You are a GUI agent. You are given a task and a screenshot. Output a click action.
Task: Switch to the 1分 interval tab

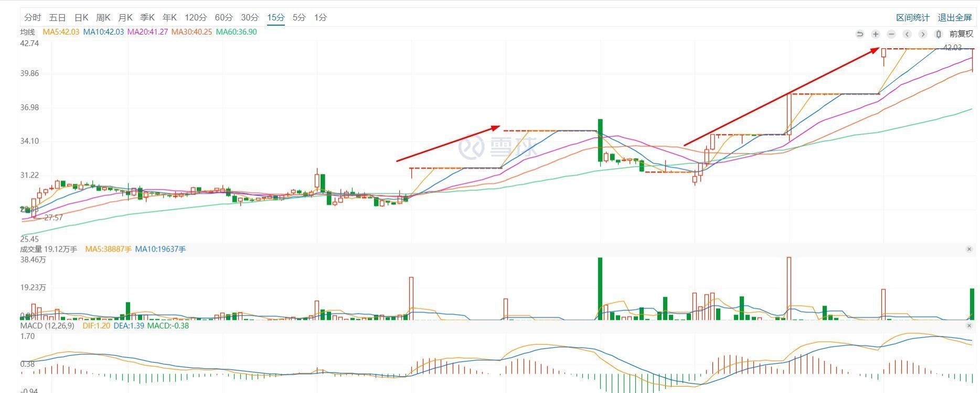click(x=321, y=17)
